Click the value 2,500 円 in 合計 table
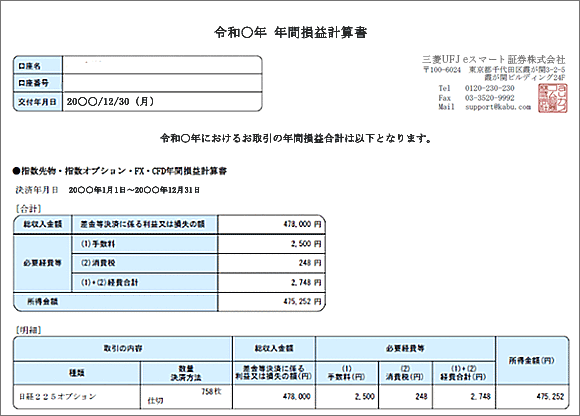The image size is (580, 416). point(306,244)
